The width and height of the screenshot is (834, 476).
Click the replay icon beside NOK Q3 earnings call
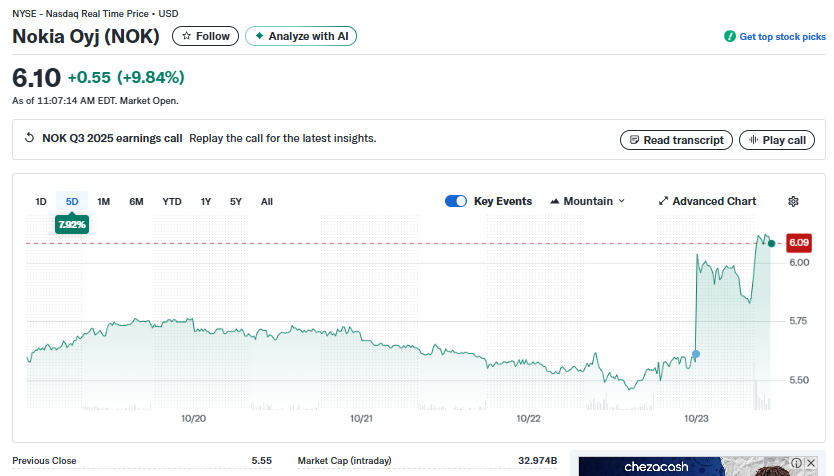(x=30, y=139)
